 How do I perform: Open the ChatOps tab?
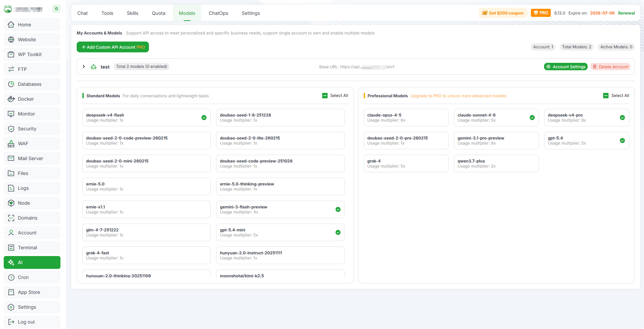coord(218,13)
